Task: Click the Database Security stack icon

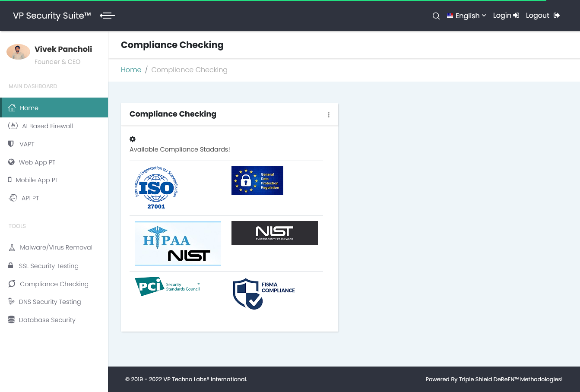Action: [x=11, y=319]
